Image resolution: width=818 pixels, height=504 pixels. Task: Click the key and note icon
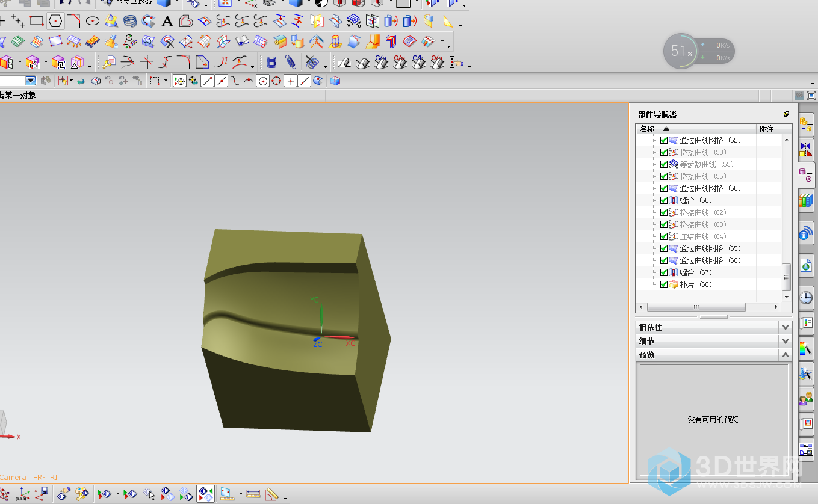109,62
